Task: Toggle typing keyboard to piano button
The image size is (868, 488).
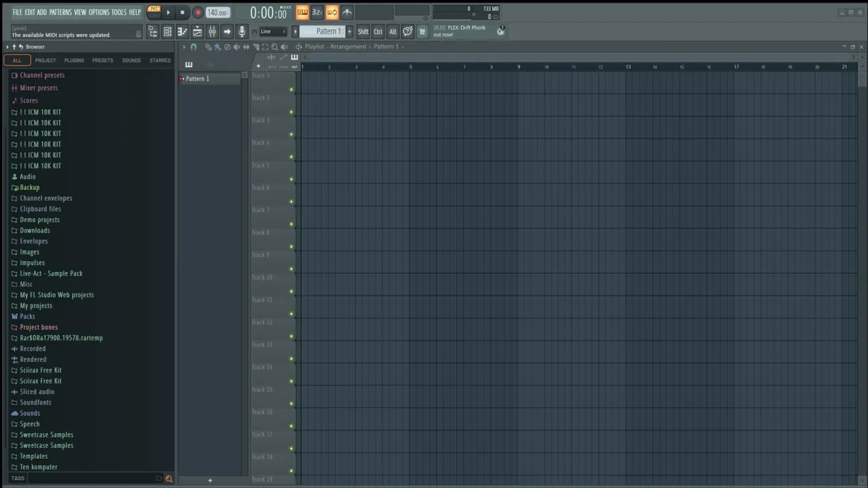Action: pos(302,12)
